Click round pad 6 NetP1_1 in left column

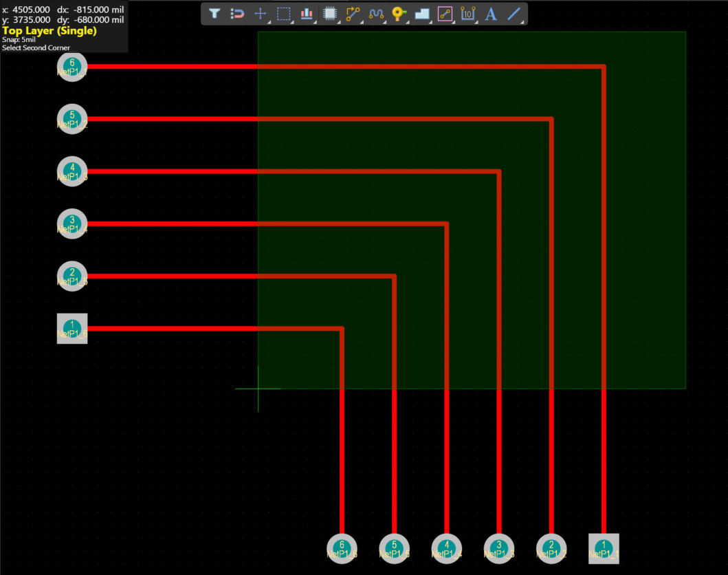click(x=72, y=67)
